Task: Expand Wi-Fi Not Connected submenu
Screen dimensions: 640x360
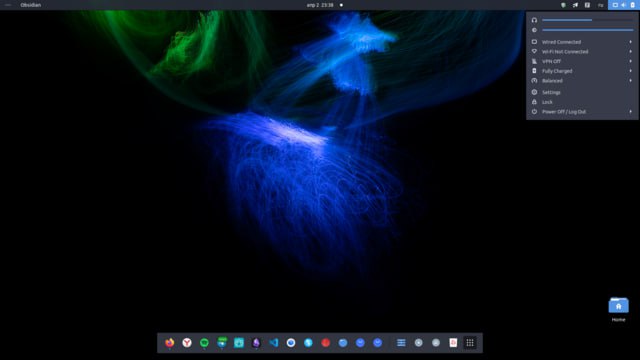Action: 582,51
